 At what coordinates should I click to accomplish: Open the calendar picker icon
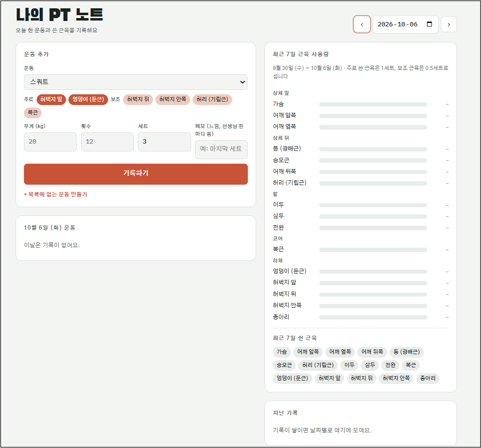[x=430, y=24]
